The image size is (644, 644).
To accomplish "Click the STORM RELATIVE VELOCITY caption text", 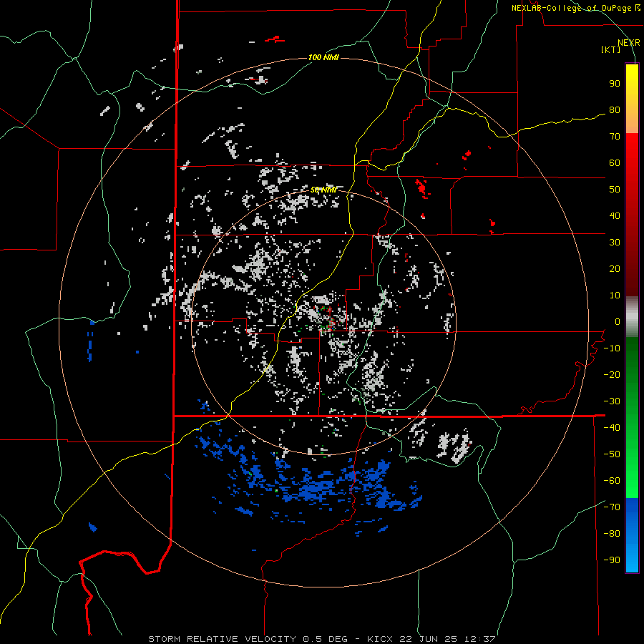I will 222,639.
